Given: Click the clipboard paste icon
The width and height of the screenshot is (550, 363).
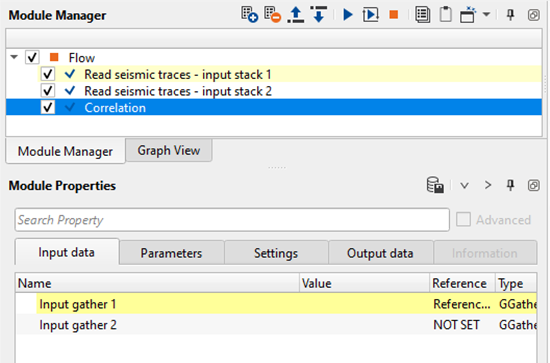Looking at the screenshot, I should 445,15.
